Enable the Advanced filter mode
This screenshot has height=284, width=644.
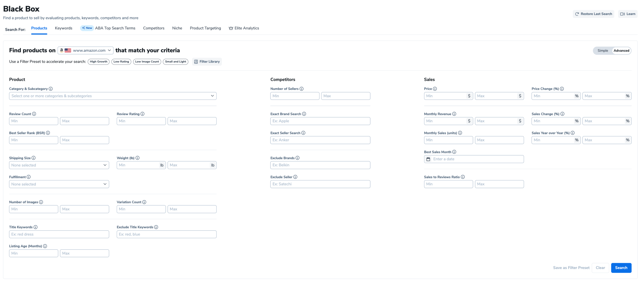621,50
